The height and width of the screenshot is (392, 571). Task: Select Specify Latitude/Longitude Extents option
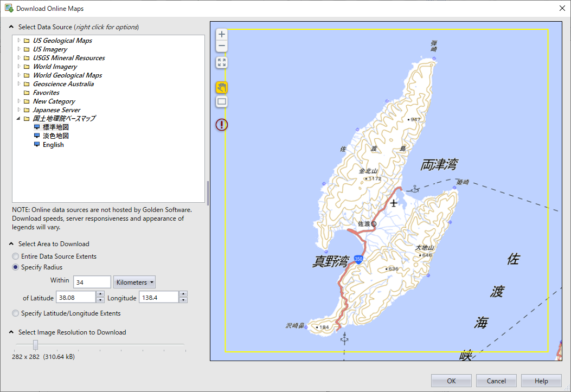tap(15, 313)
